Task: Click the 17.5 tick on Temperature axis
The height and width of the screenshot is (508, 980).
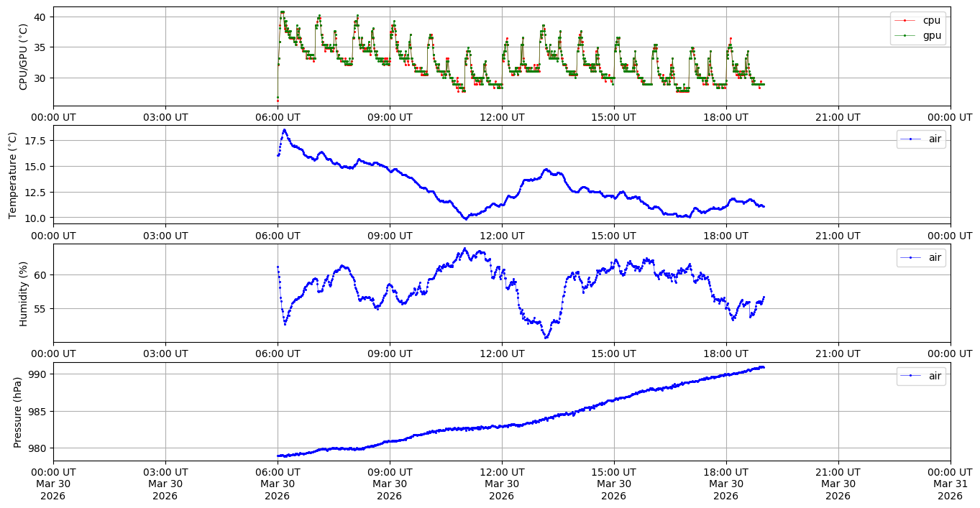Action: point(35,140)
